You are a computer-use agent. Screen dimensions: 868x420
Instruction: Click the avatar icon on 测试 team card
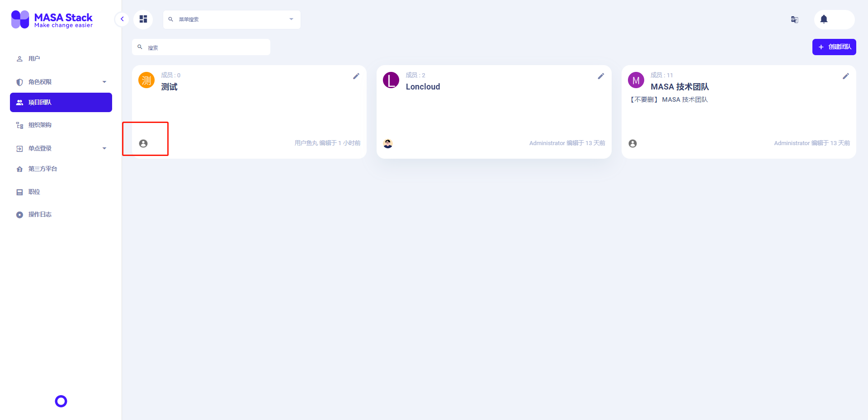click(143, 143)
